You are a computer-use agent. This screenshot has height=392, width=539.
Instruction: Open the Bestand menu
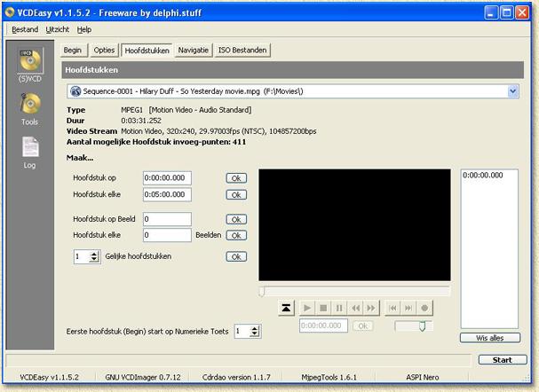click(x=25, y=29)
